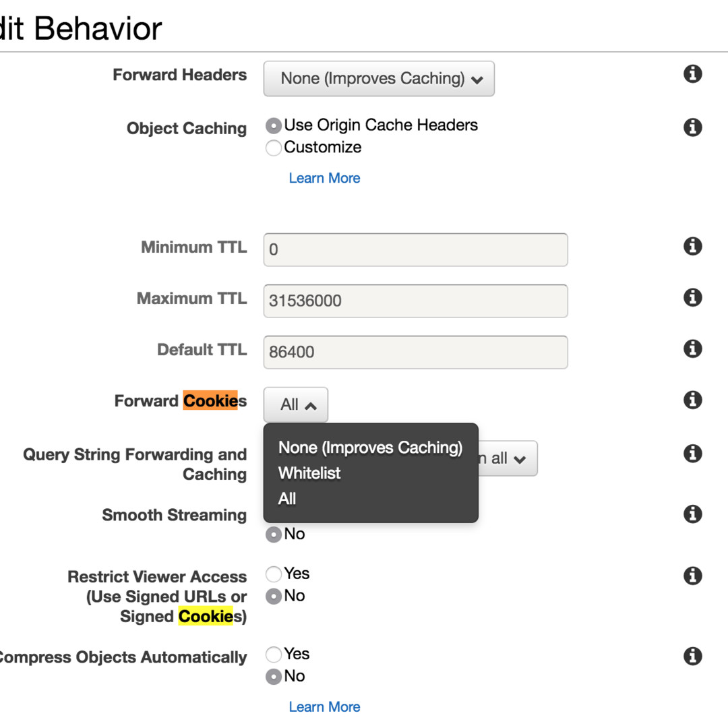
Task: Choose Yes for Restrict Viewer Access
Action: coord(274,574)
